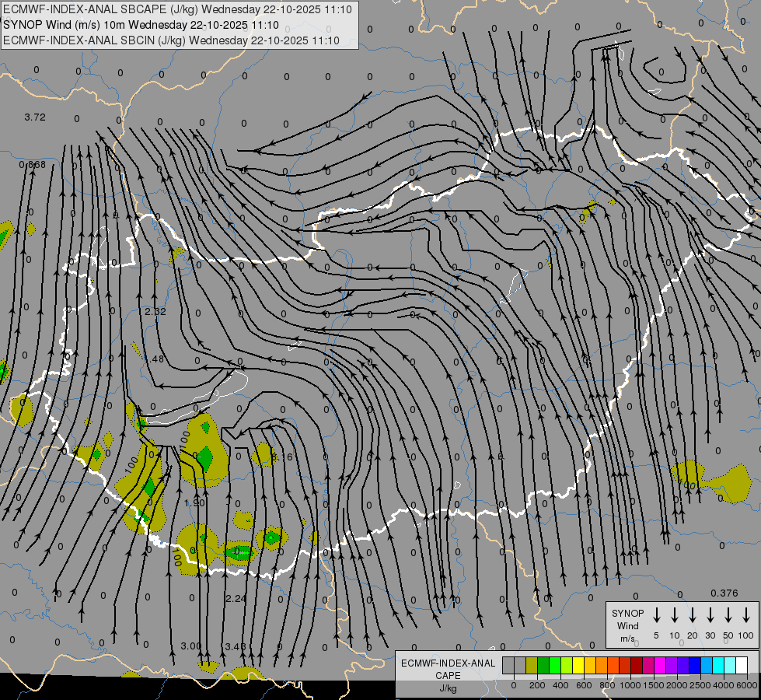The image size is (761, 700).
Task: Pick the pure yellow CAPE legend swatch
Action: [x=578, y=665]
